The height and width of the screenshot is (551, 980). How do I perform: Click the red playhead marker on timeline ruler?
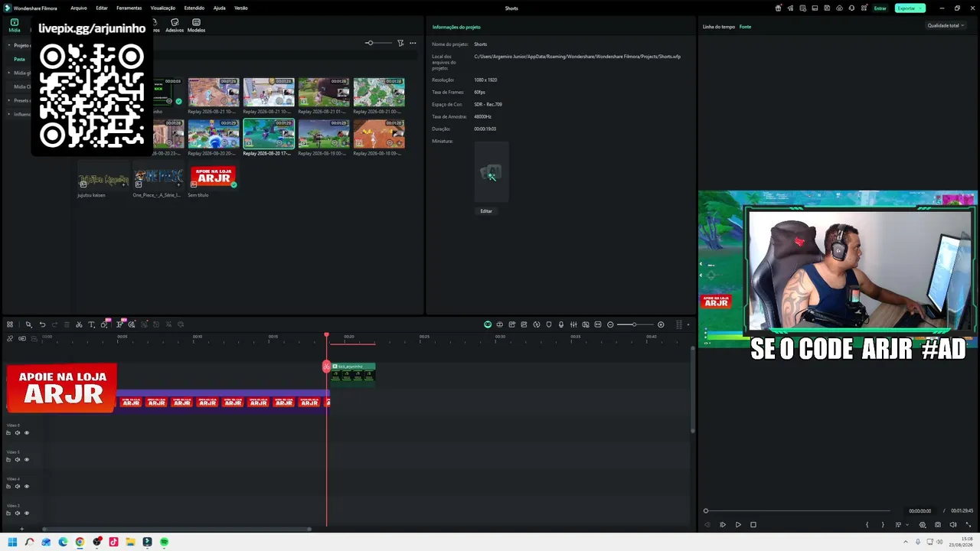point(326,336)
